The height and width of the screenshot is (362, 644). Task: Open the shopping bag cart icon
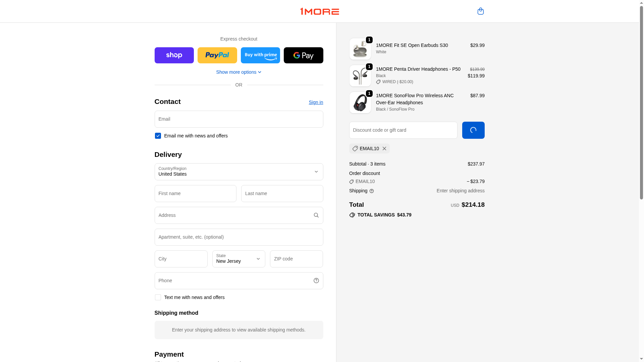(x=480, y=11)
